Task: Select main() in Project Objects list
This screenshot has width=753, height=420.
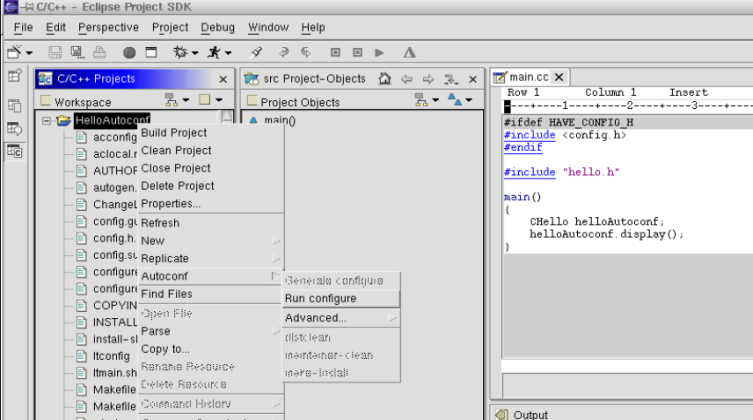Action: tap(279, 121)
